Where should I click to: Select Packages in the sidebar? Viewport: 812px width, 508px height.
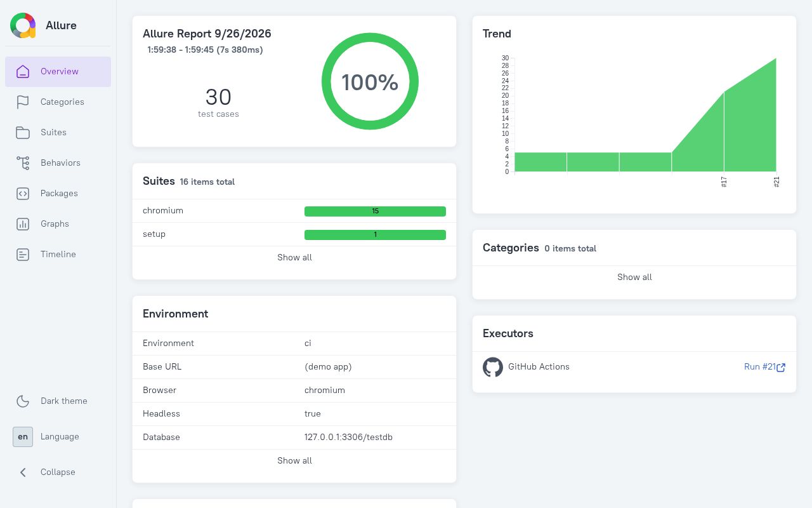tap(58, 194)
